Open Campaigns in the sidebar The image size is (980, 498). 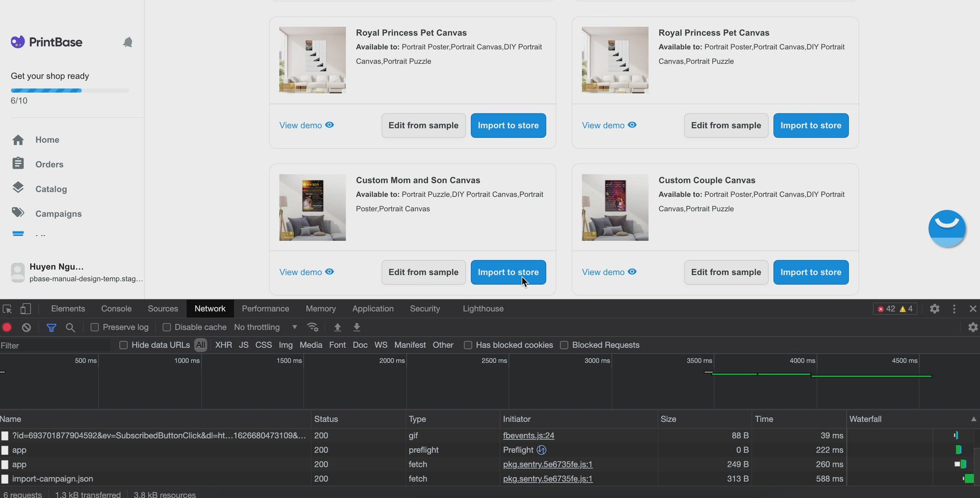(58, 214)
